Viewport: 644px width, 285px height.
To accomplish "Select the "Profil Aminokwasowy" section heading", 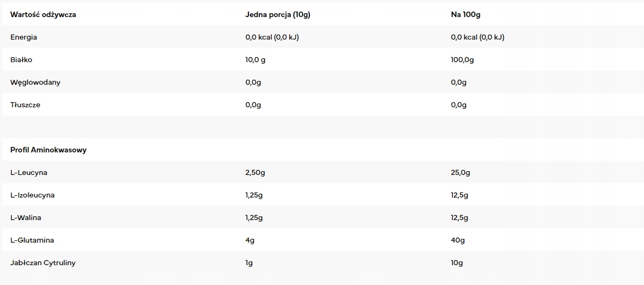I will (48, 150).
